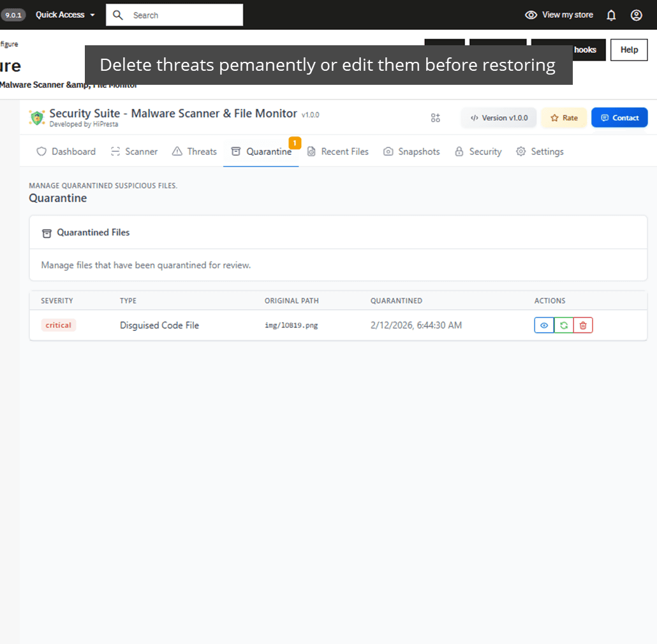This screenshot has width=657, height=644.
Task: Select the Quarantine tab
Action: pos(261,152)
